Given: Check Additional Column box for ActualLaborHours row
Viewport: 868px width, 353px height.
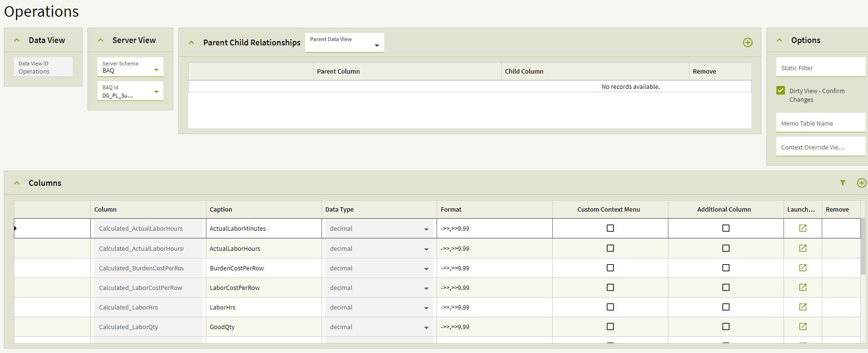Looking at the screenshot, I should (x=726, y=248).
